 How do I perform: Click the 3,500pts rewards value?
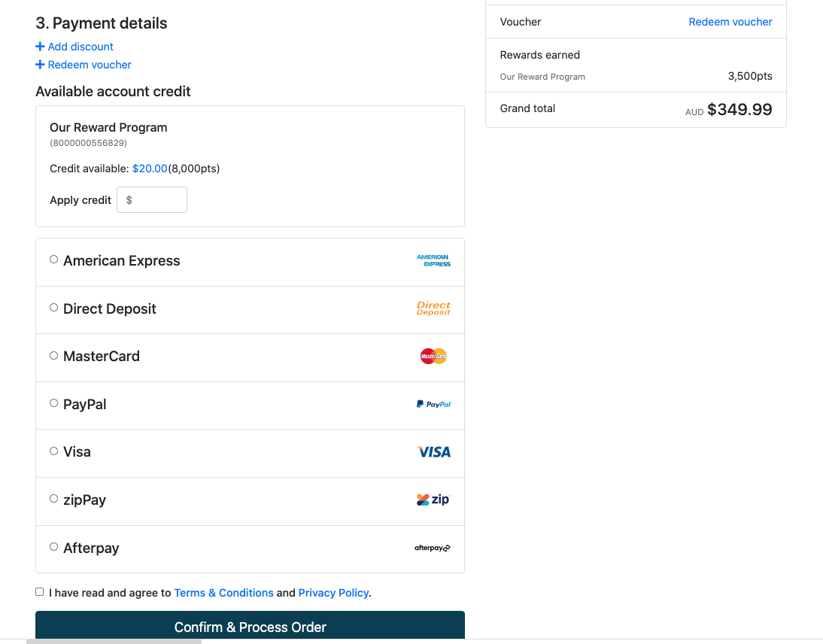pos(750,76)
